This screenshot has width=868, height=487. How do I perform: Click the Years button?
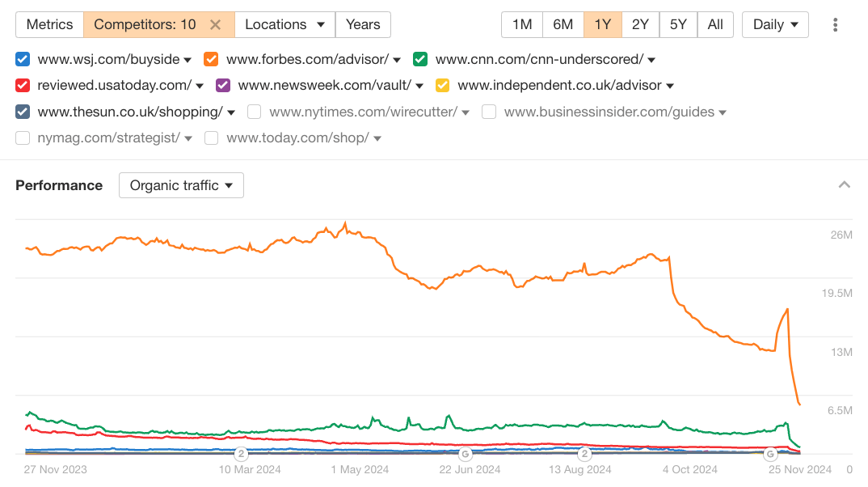363,24
